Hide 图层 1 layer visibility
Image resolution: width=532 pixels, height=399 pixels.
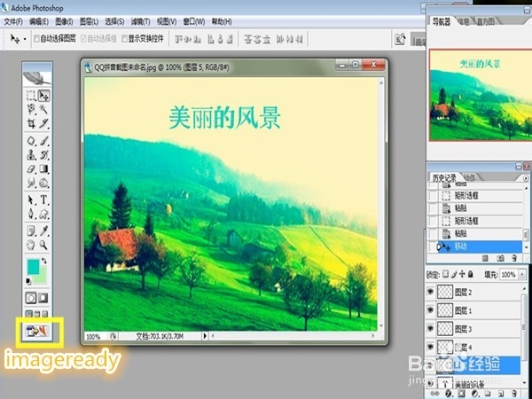coord(431,310)
